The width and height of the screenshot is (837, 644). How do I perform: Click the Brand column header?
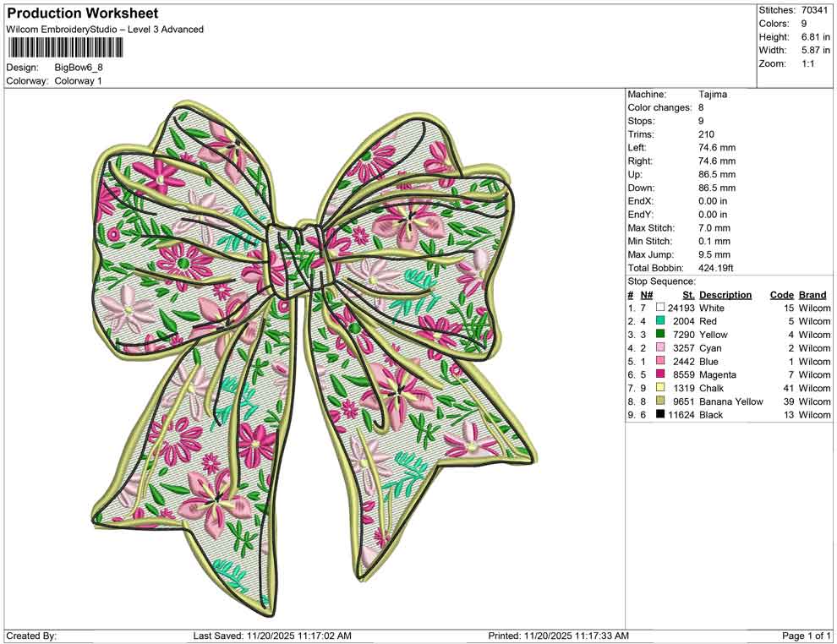812,294
